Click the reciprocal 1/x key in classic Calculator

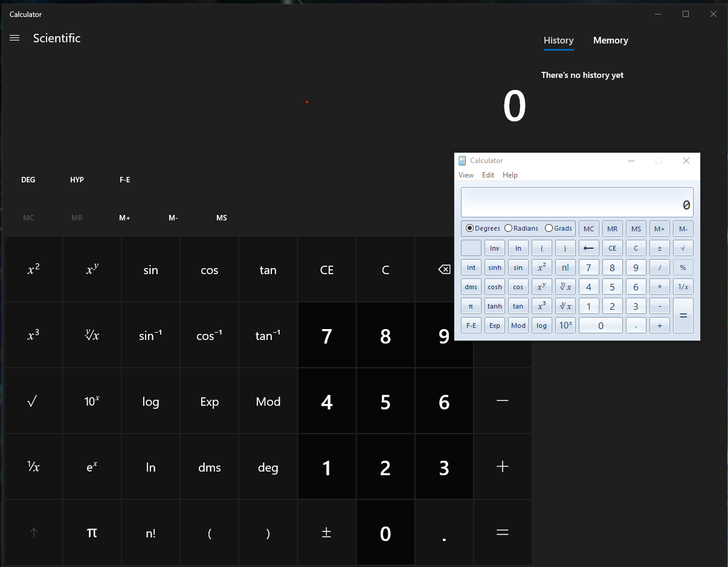pos(683,286)
